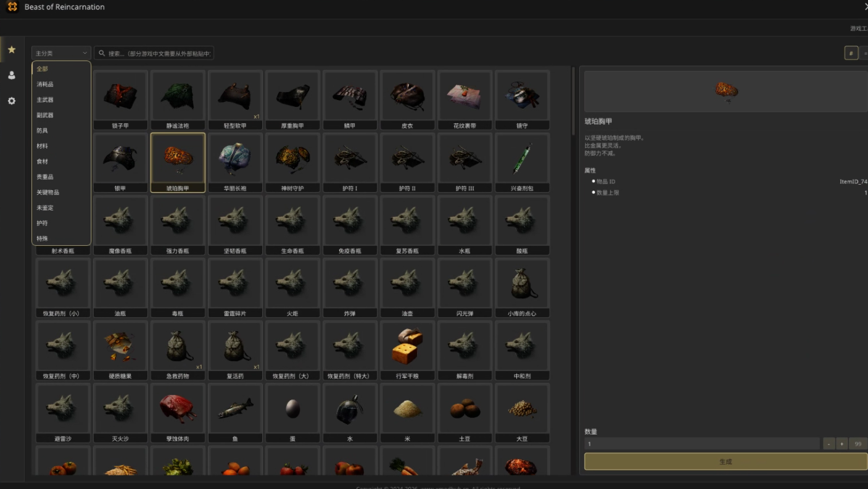Choose 全部 in category list
This screenshot has width=868, height=489.
(61, 69)
